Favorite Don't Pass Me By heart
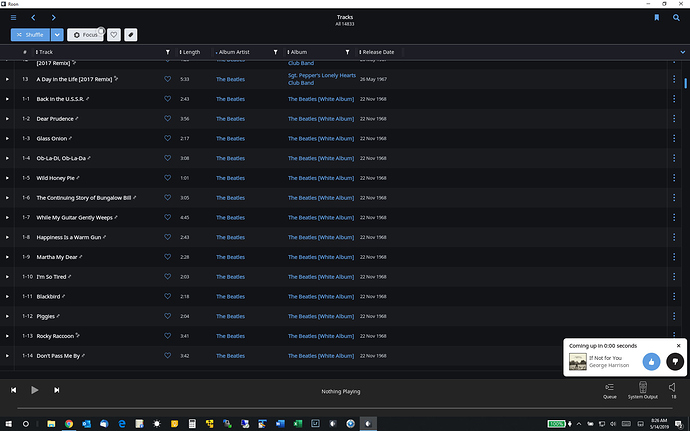The width and height of the screenshot is (690, 431). 168,355
